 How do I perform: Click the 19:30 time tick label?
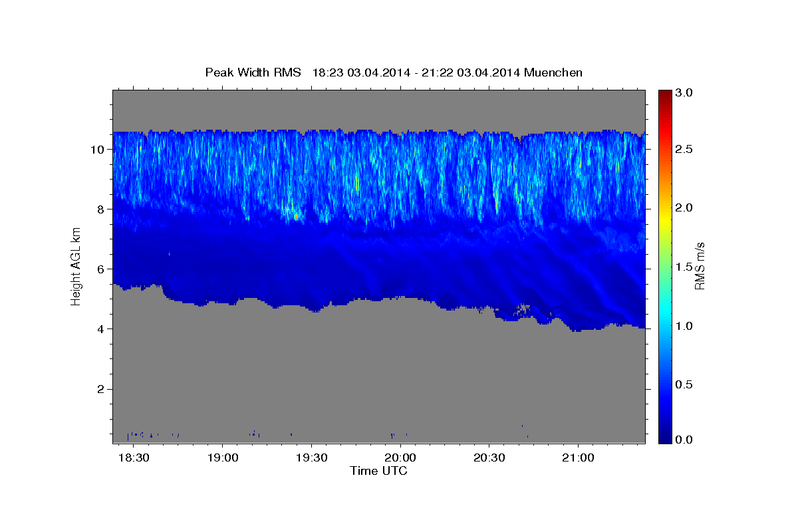[311, 459]
